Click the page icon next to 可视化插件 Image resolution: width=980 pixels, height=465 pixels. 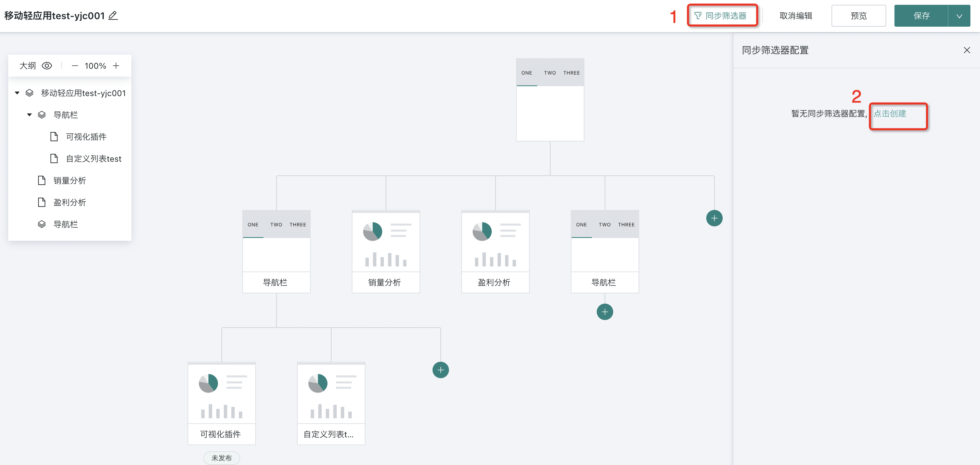(54, 136)
